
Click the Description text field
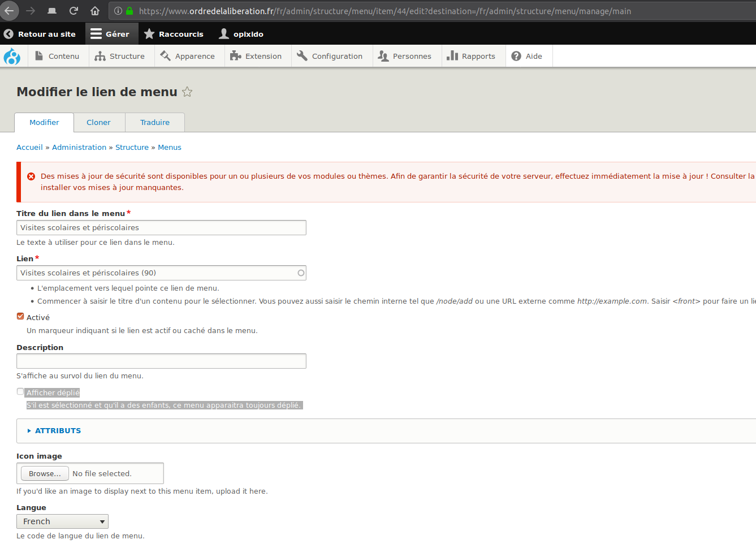[161, 361]
